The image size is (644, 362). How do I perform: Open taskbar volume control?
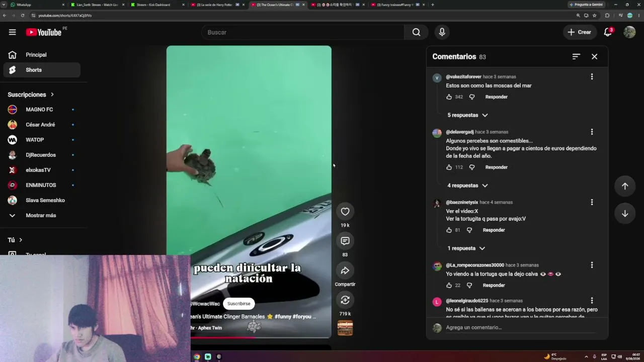[x=619, y=356]
